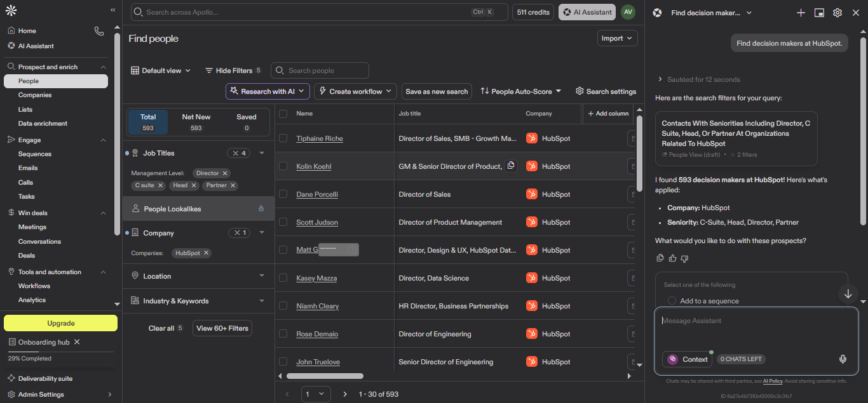868x403 pixels.
Task: Click the Apollo logo icon
Action: 11,10
